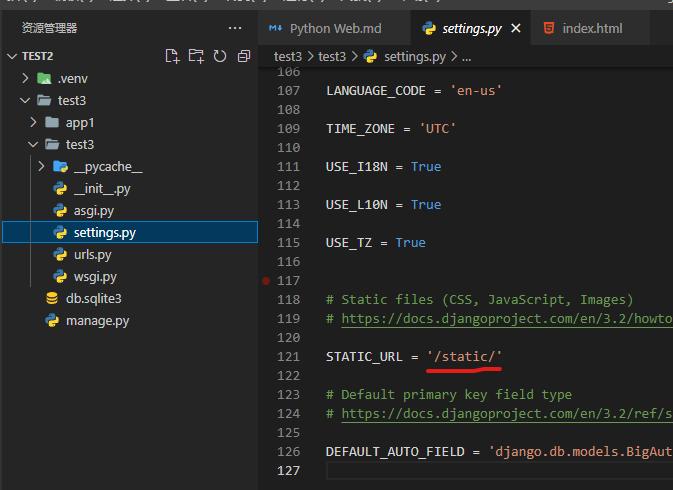Switch to the Python Web.md tab
This screenshot has height=490, width=673.
(x=333, y=29)
